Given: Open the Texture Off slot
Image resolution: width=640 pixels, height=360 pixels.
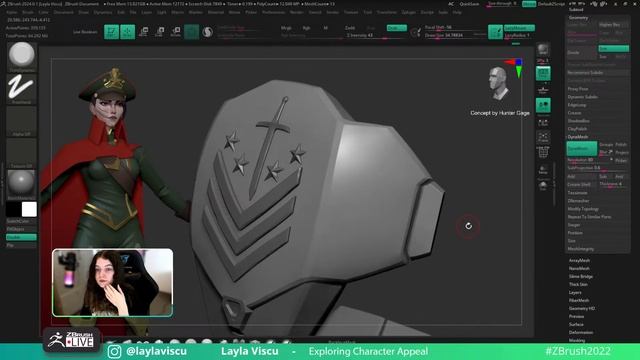Looking at the screenshot, I should point(21,153).
